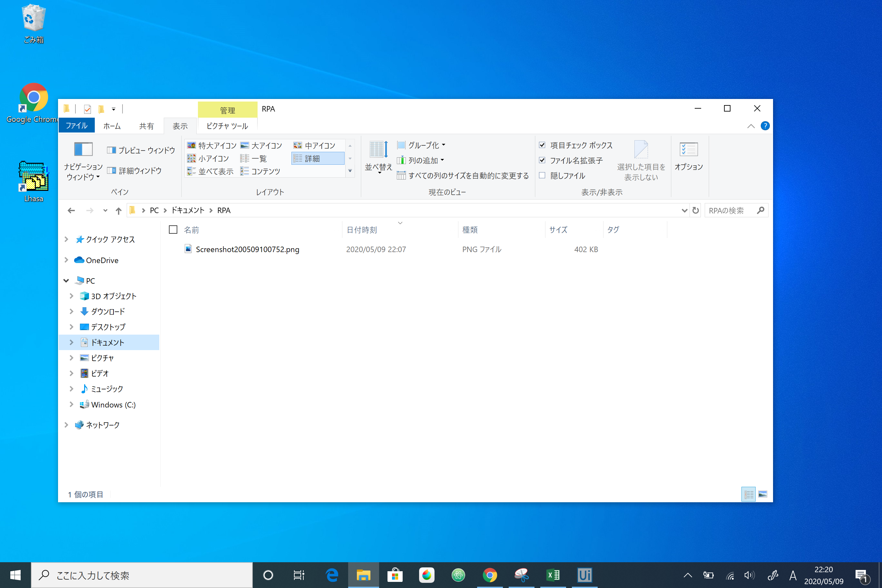Uncheck the 項目チェック ボックス option
The width and height of the screenshot is (882, 588).
[x=542, y=145]
